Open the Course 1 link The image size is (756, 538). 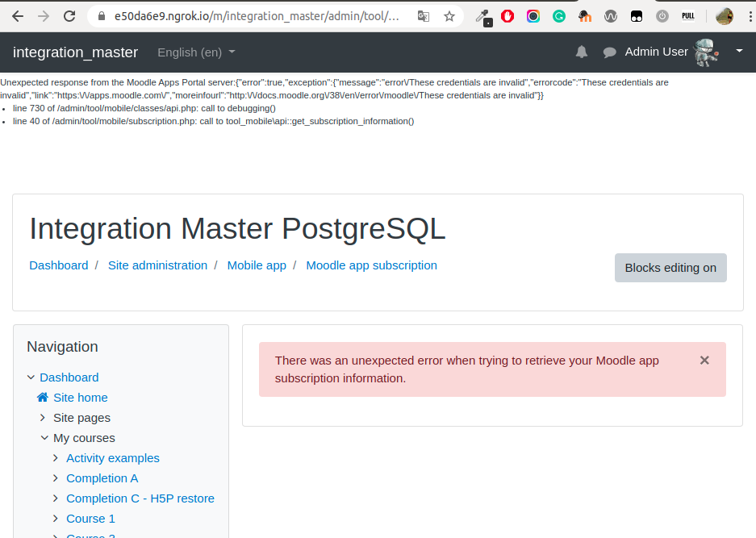point(90,519)
